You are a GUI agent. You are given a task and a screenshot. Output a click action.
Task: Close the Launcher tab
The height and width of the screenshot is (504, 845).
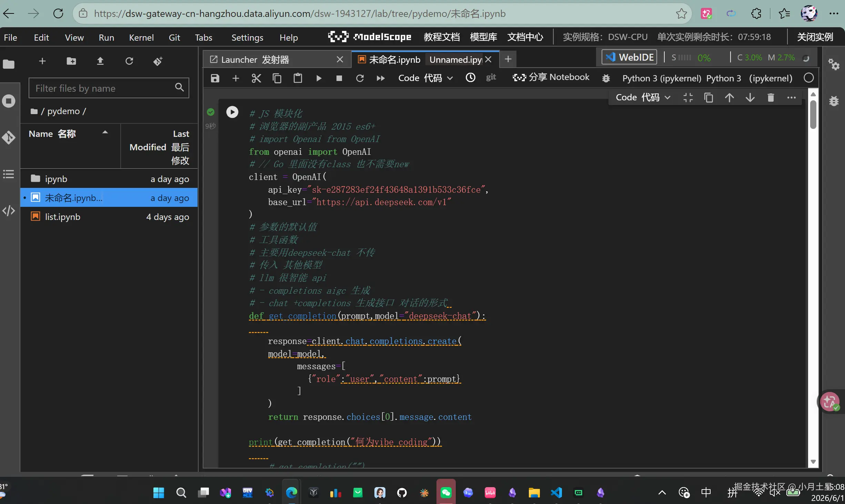tap(340, 60)
